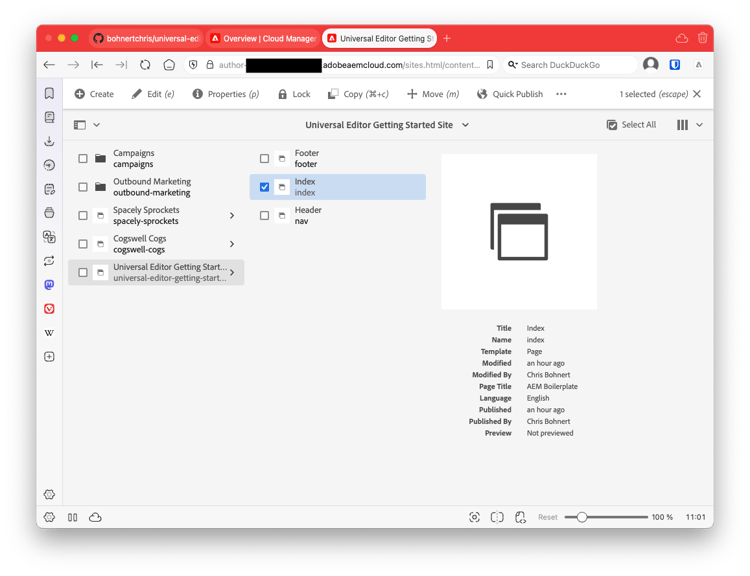Open the Reading List sidebar panel
This screenshot has height=576, width=750.
[x=49, y=117]
